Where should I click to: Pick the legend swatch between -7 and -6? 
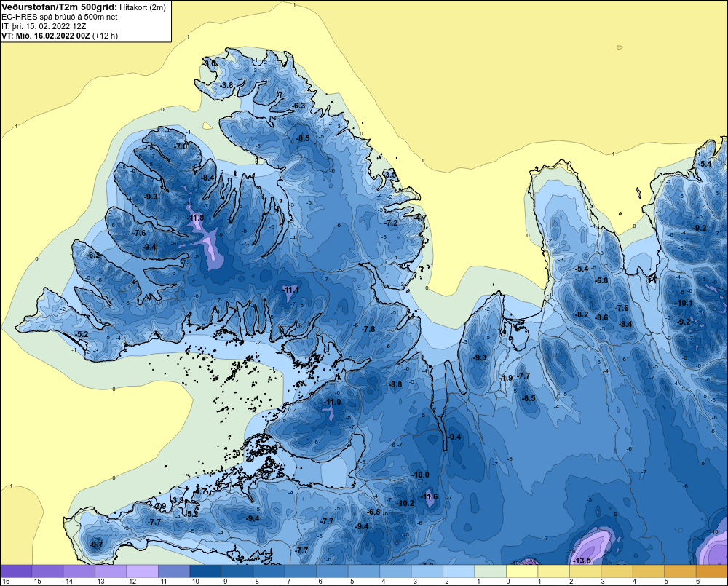click(301, 571)
